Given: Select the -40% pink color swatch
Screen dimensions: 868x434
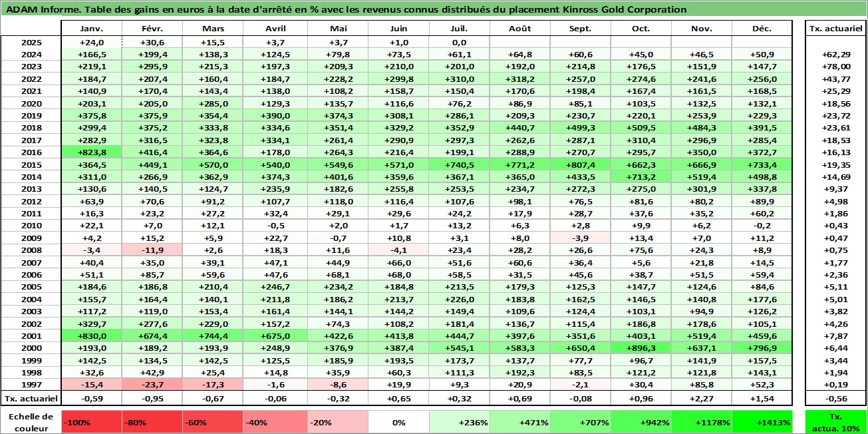Looking at the screenshot, I should 274,422.
